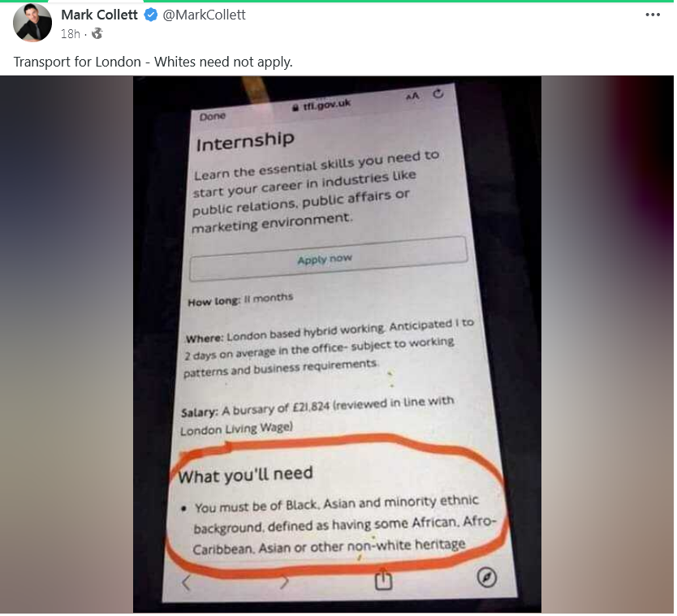Tap Done in the phone browser

pos(213,117)
